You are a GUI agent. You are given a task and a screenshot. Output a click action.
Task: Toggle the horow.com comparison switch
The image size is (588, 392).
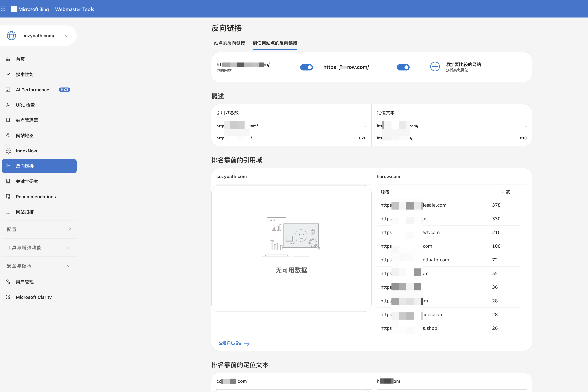point(403,67)
